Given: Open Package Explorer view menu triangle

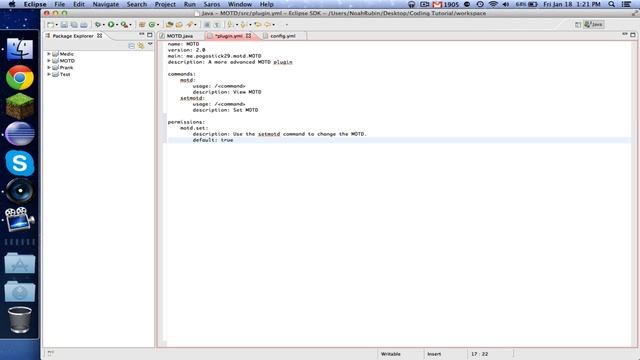Looking at the screenshot, I should coord(150,44).
